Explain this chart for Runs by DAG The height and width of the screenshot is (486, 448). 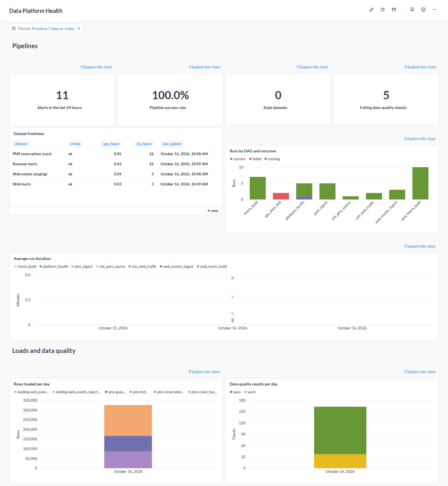coord(420,139)
